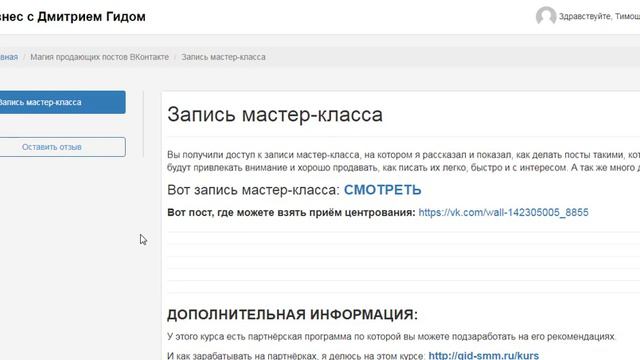640x360 pixels.
Task: Go to the first breadcrumb link ending in 'вная'
Action: click(9, 57)
